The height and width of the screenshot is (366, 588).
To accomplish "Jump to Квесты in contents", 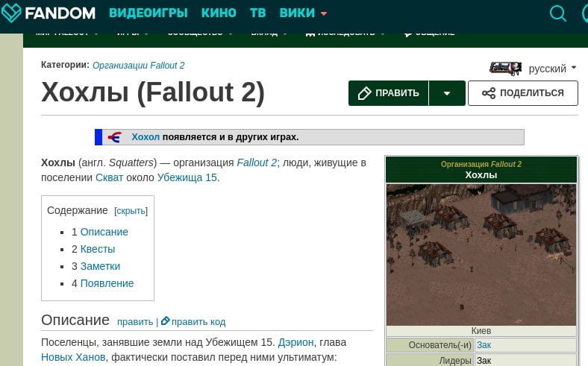I will click(x=98, y=249).
